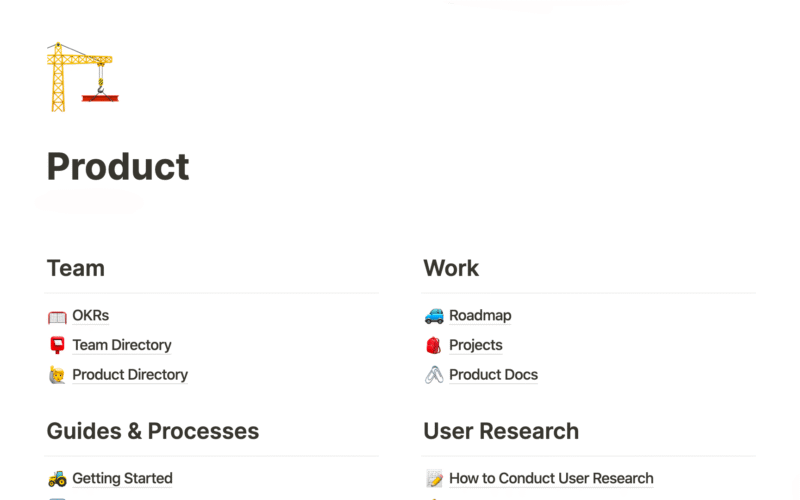The image size is (800, 500).
Task: Click the paperclip icon beside Product Docs
Action: 434,375
